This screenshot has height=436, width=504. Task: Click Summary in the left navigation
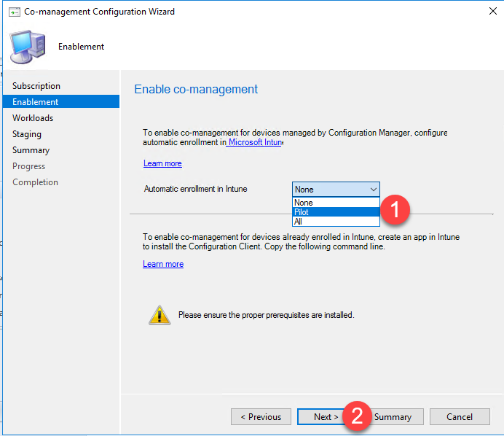(x=31, y=150)
